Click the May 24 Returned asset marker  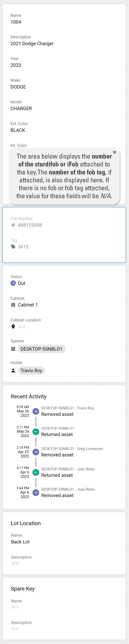click(x=36, y=431)
